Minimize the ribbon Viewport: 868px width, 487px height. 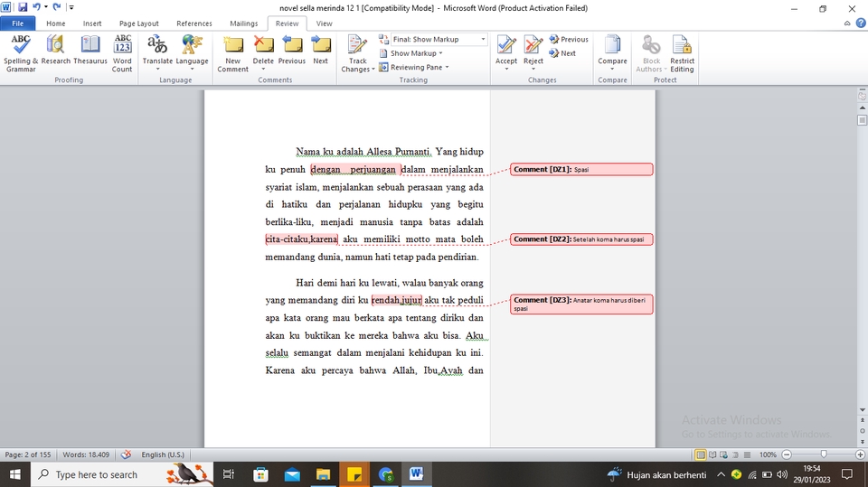(x=847, y=23)
